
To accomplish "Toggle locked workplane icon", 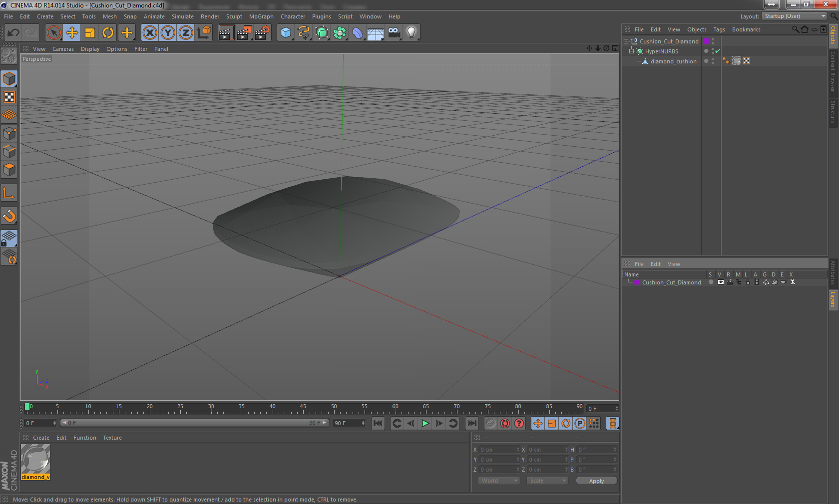I will click(9, 239).
